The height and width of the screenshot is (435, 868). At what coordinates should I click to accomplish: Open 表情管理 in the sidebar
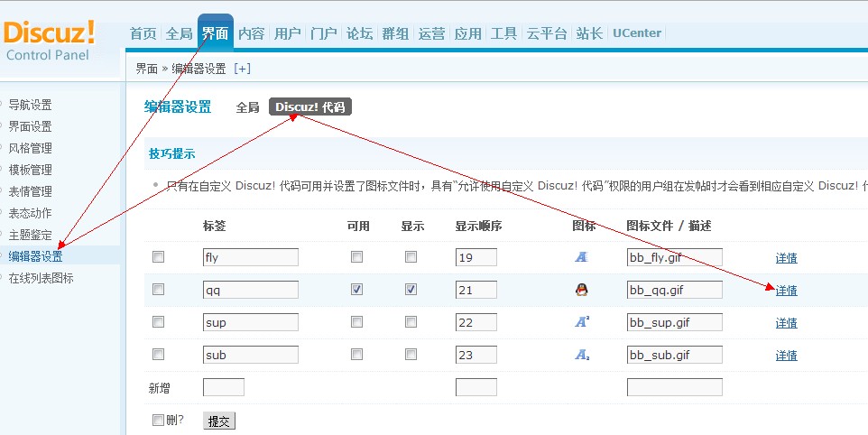point(30,191)
